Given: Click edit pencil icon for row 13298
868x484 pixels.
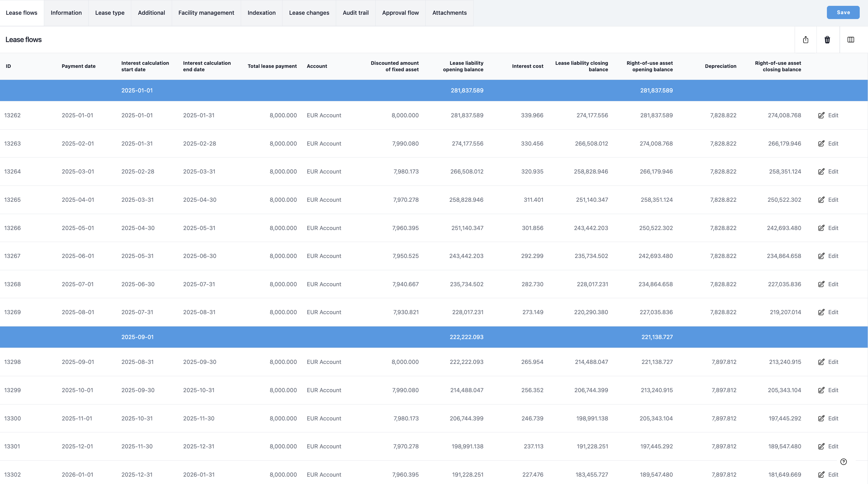Looking at the screenshot, I should [821, 362].
